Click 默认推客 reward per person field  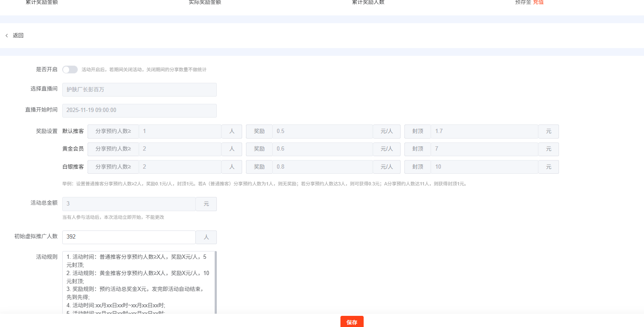322,131
